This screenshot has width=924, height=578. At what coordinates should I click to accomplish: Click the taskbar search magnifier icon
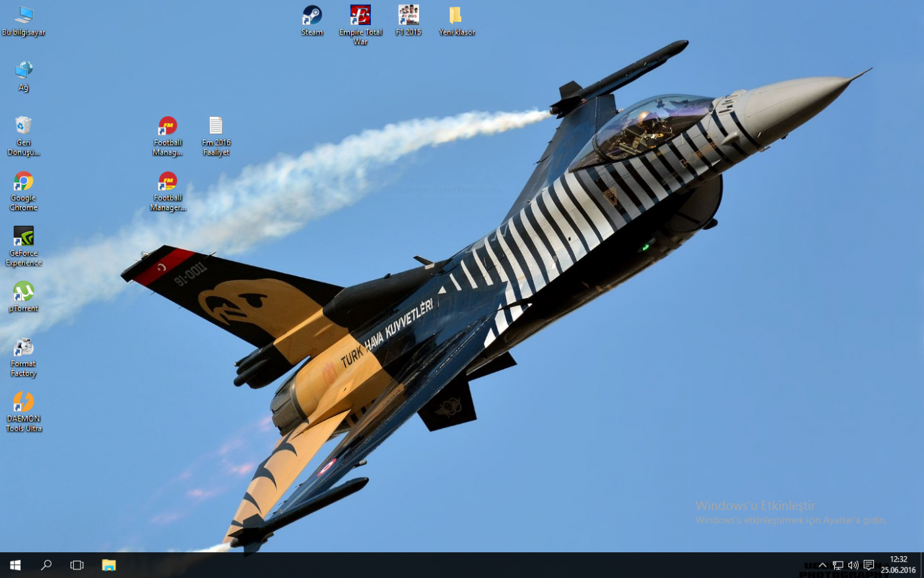[x=46, y=565]
